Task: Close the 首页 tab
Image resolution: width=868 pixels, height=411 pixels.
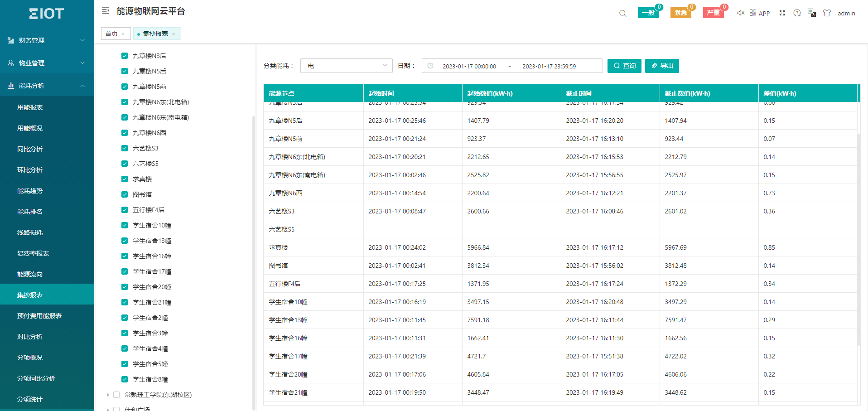Action: [x=123, y=34]
